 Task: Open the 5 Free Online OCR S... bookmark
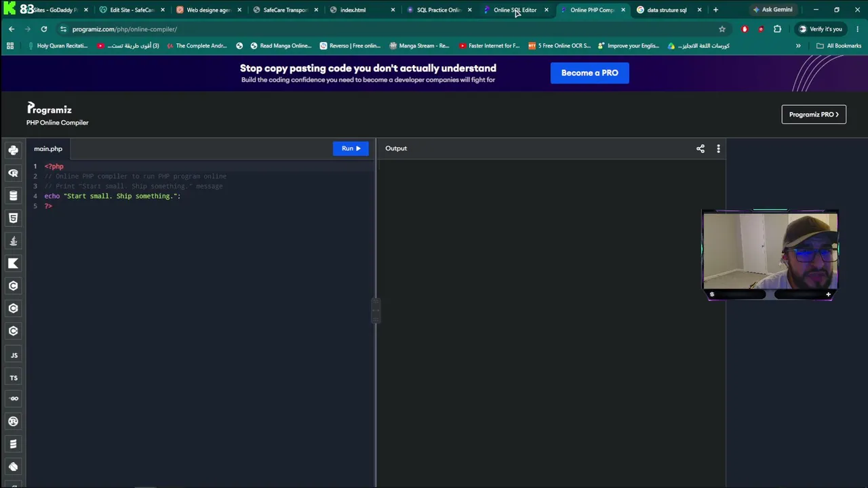click(559, 46)
